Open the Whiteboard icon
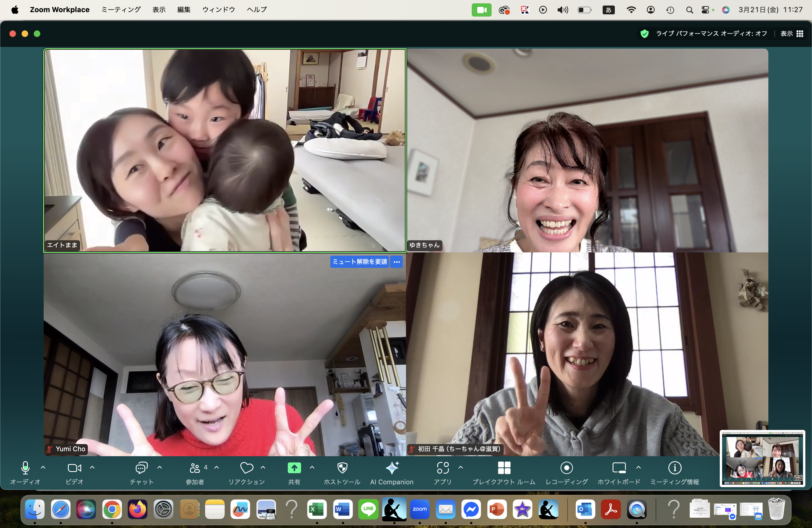 click(619, 468)
